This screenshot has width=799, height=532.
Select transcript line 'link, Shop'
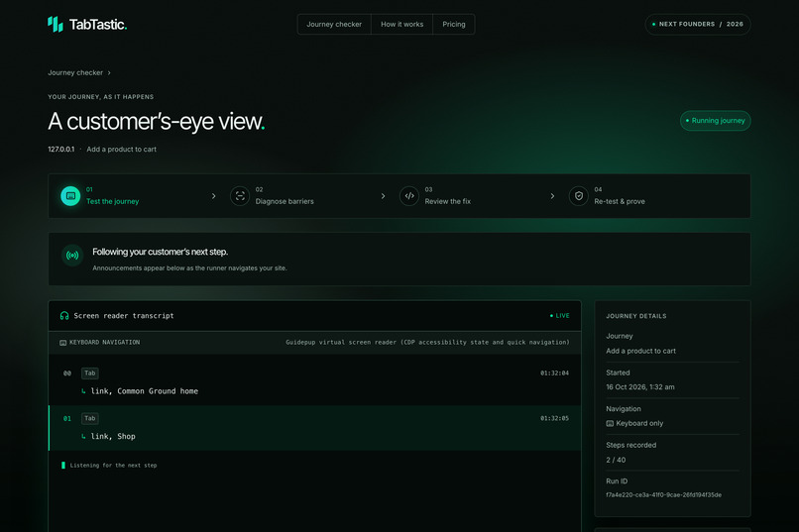pos(113,436)
